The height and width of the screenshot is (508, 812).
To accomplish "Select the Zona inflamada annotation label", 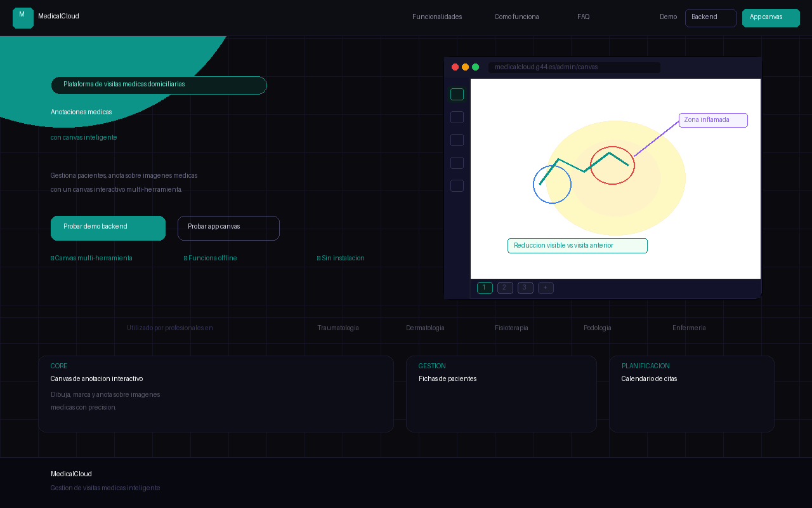I will pyautogui.click(x=713, y=120).
